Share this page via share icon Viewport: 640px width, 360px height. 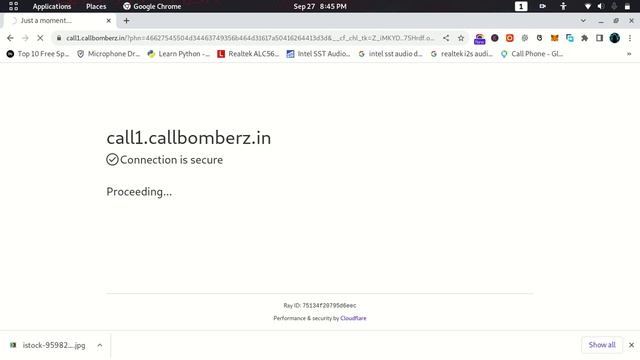[x=446, y=38]
